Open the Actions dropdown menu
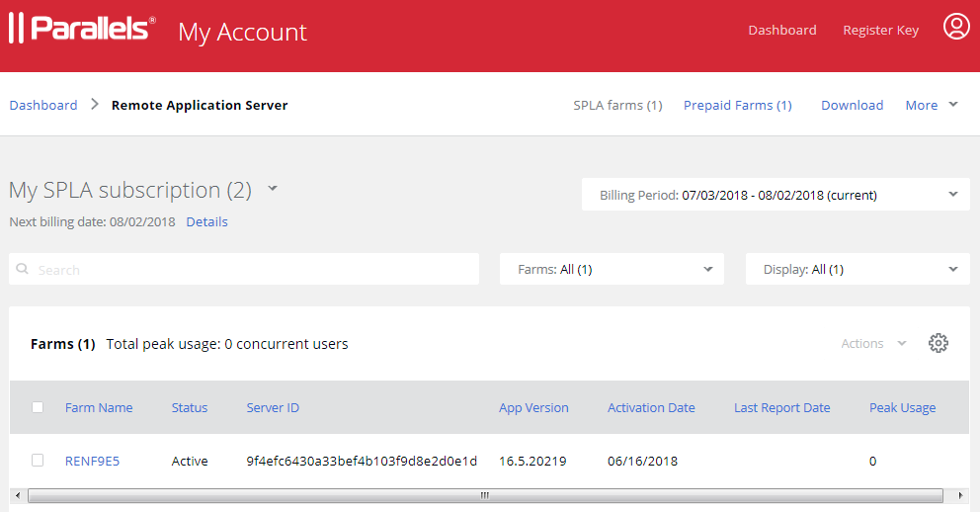Screen dimensions: 980x512 pyautogui.click(x=873, y=344)
